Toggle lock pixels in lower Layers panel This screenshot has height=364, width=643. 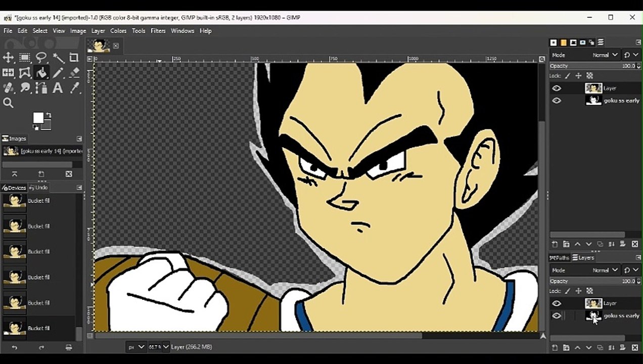[x=568, y=291]
